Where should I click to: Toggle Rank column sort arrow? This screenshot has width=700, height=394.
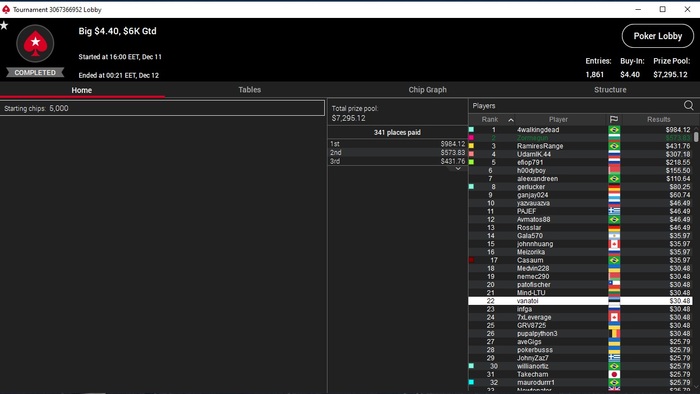tap(511, 120)
